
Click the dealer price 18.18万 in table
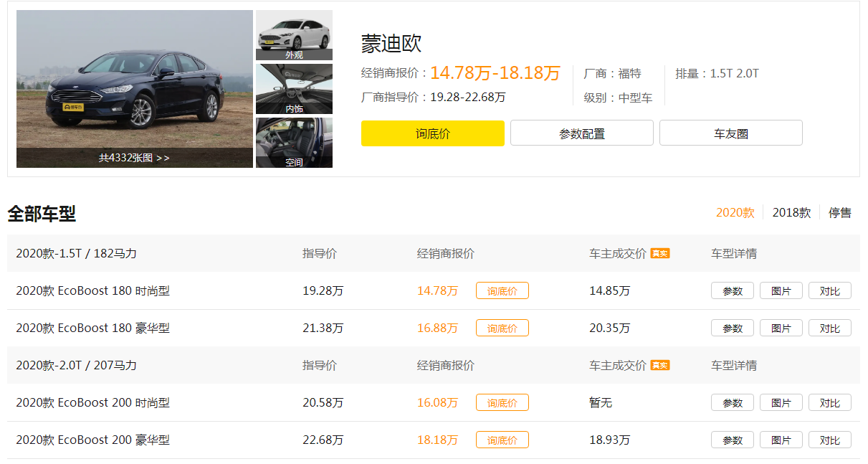pos(437,440)
